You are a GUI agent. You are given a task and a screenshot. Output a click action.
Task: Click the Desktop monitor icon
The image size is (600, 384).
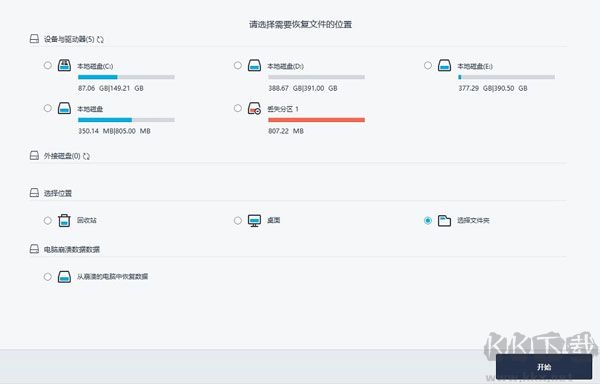pyautogui.click(x=254, y=220)
